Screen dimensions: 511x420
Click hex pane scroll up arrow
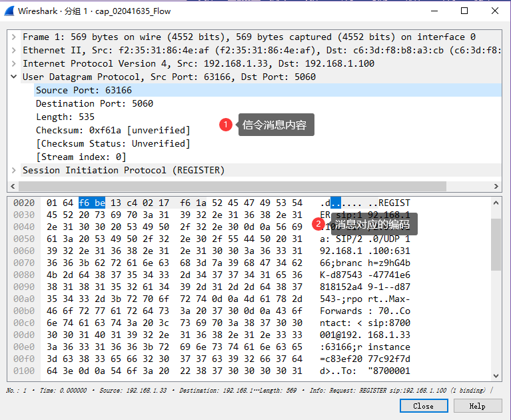click(496, 203)
